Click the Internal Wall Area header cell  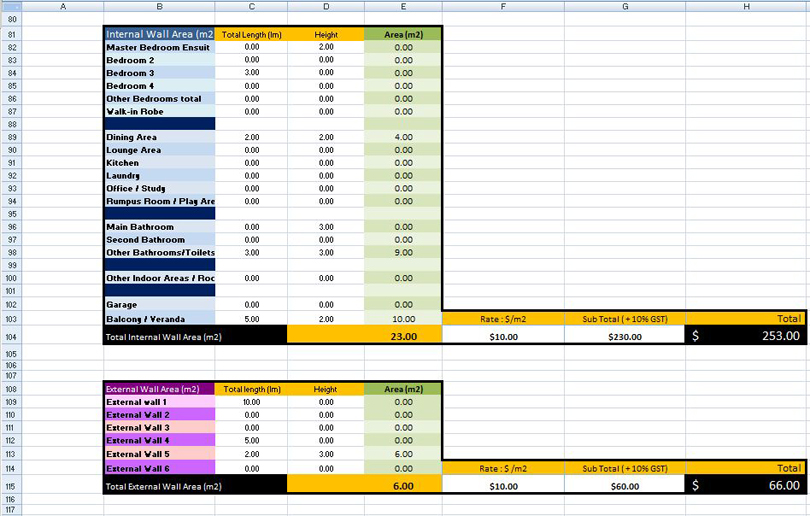pyautogui.click(x=159, y=34)
